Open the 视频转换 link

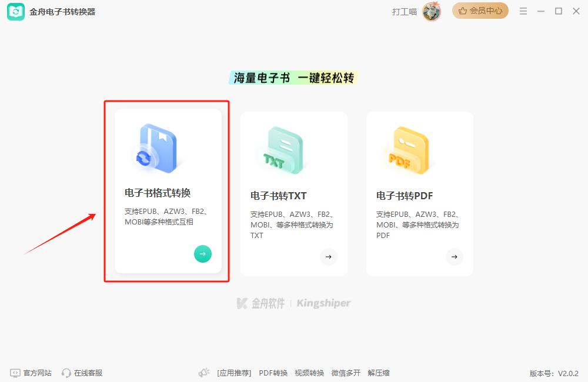point(309,373)
